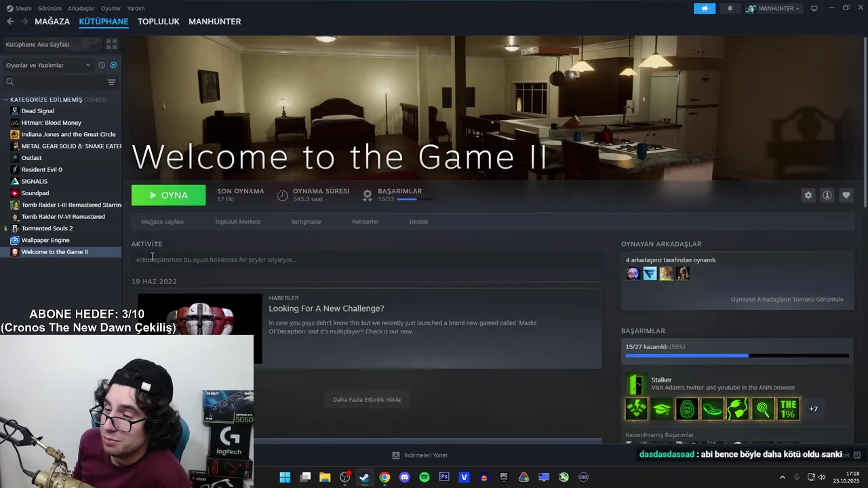This screenshot has width=868, height=488.
Task: Open the Oyunlar menu
Action: tap(111, 8)
